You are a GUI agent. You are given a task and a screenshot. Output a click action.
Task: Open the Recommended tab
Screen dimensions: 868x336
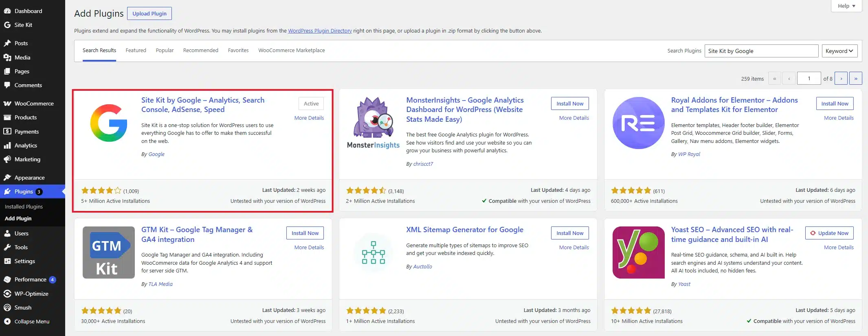[200, 51]
